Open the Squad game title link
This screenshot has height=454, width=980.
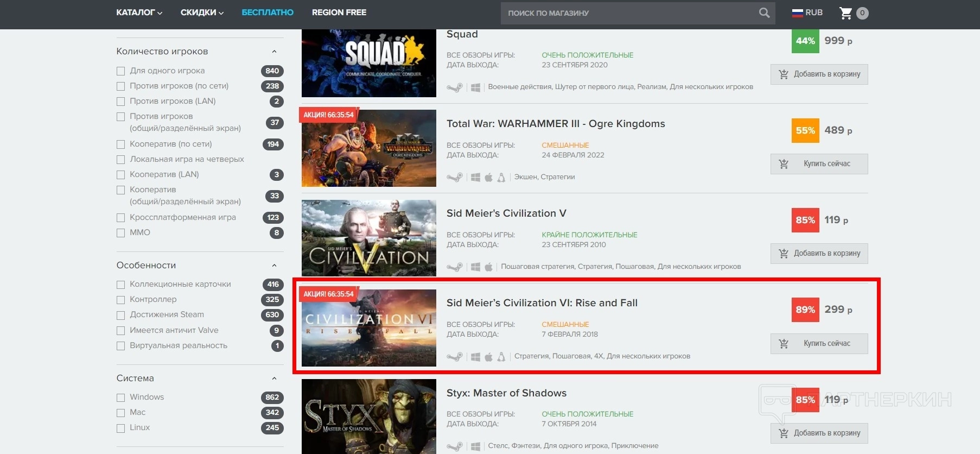462,34
